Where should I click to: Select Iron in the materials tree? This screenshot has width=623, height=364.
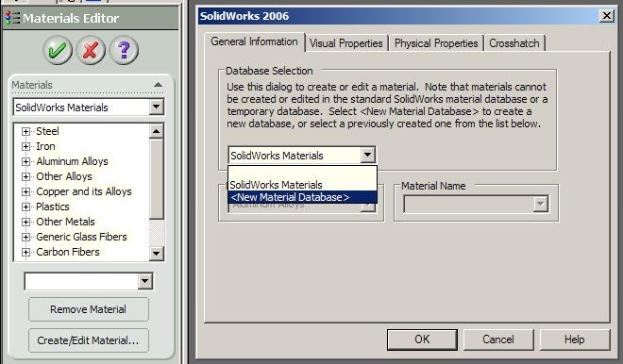(45, 146)
